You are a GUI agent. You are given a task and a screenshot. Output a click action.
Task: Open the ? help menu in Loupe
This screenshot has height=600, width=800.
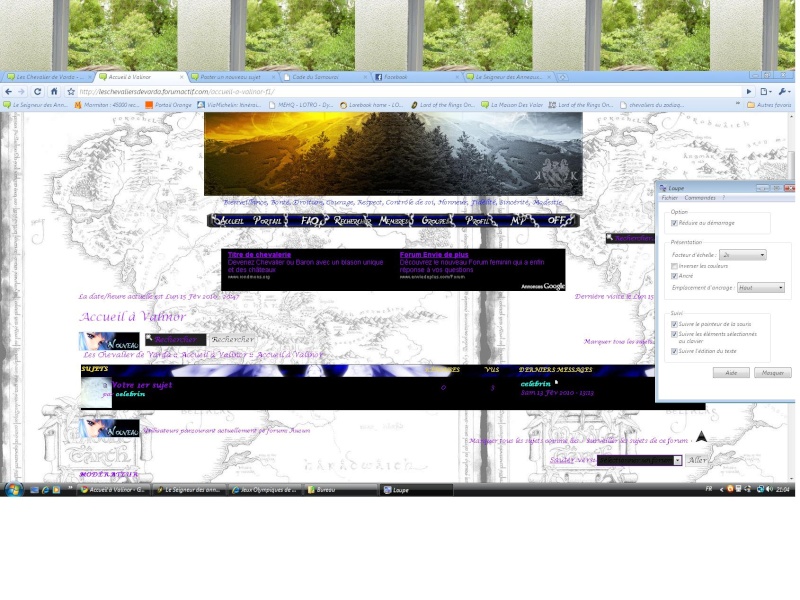point(723,198)
